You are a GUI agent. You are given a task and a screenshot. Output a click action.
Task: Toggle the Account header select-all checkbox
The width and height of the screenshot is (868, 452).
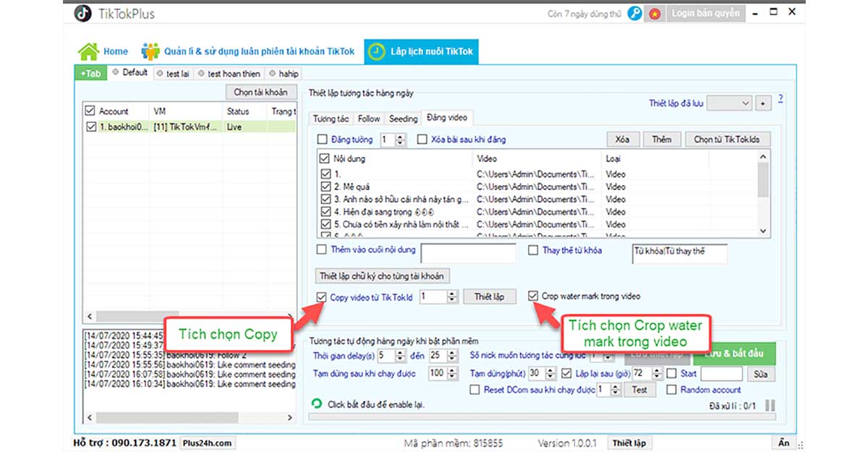coord(90,111)
